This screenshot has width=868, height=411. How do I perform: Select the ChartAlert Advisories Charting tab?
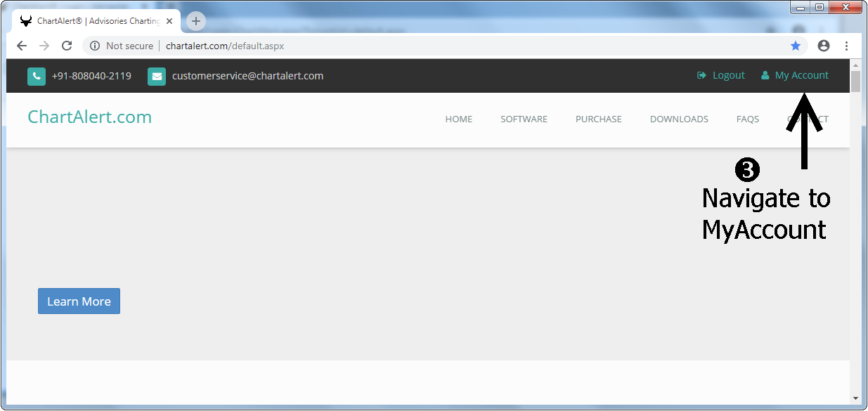click(x=96, y=21)
